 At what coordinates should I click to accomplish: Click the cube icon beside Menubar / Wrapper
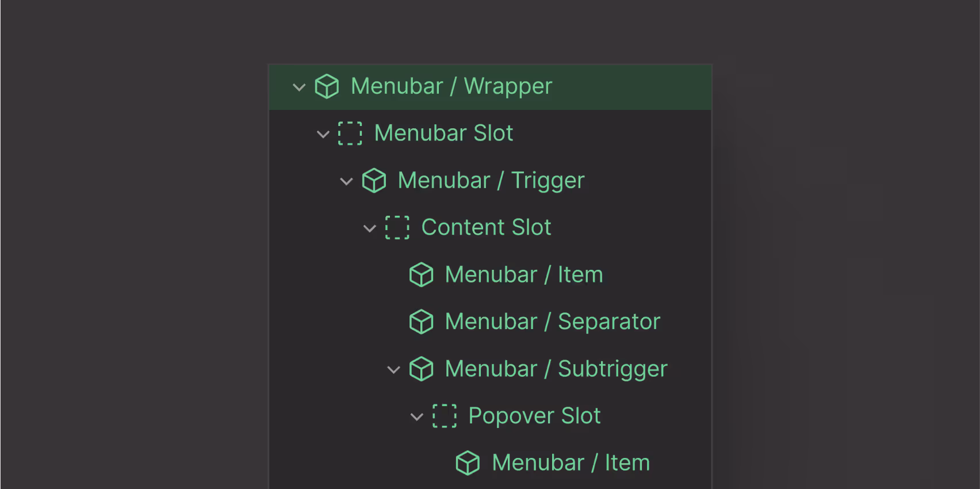click(x=327, y=86)
